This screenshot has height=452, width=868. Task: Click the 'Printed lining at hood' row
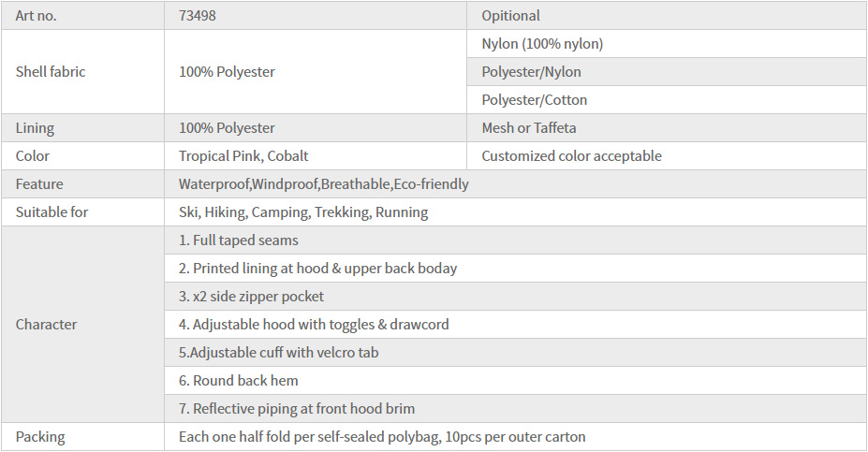tap(317, 269)
